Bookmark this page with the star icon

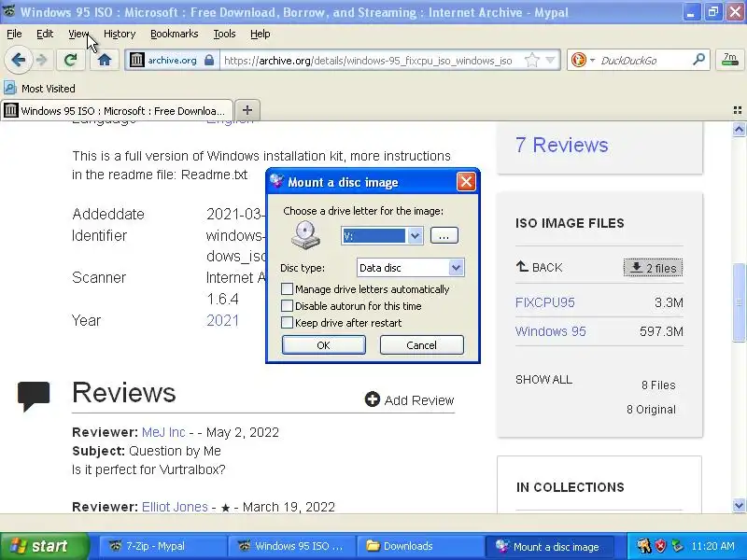coord(531,60)
